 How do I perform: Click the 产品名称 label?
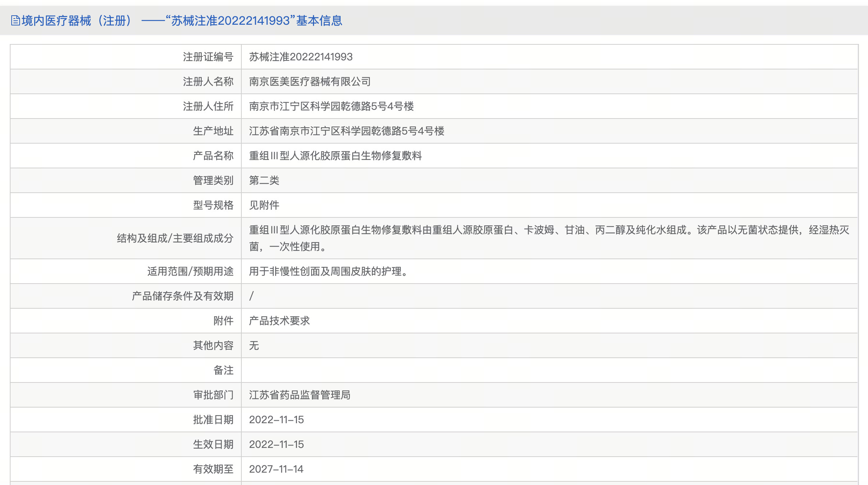(213, 156)
